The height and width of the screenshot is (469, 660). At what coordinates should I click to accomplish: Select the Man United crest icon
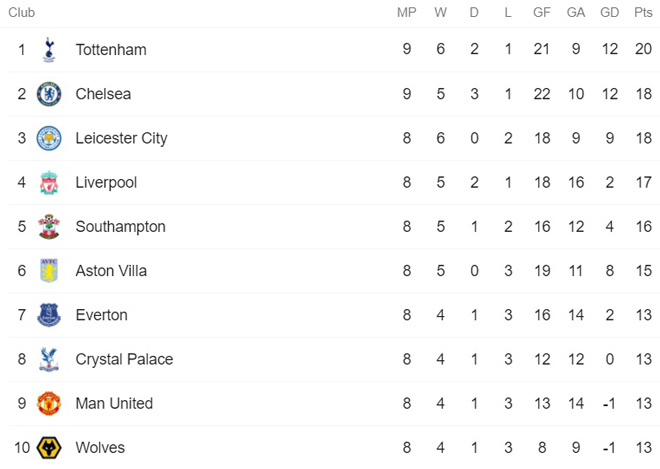[48, 404]
